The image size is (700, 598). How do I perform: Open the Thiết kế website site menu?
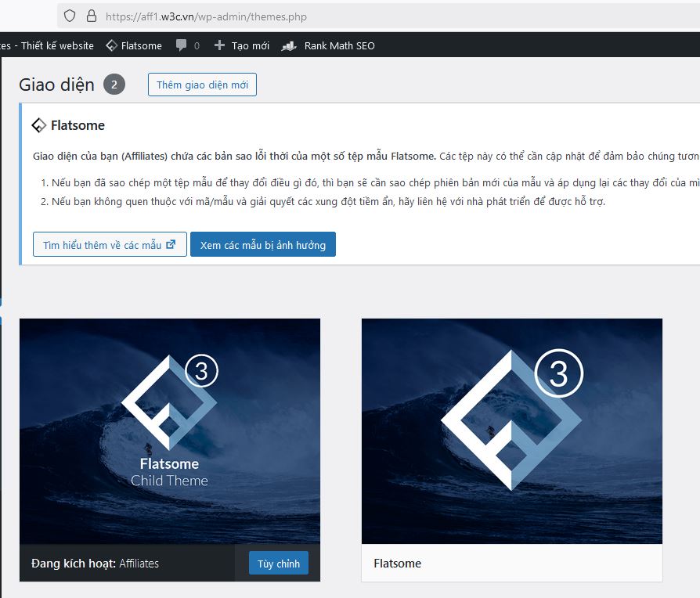47,45
